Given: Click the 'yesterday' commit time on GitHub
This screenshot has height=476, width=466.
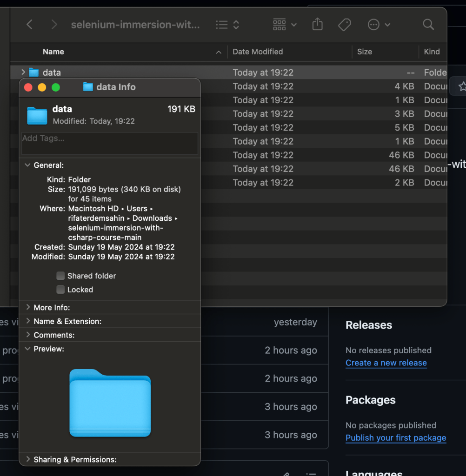Looking at the screenshot, I should coord(296,322).
